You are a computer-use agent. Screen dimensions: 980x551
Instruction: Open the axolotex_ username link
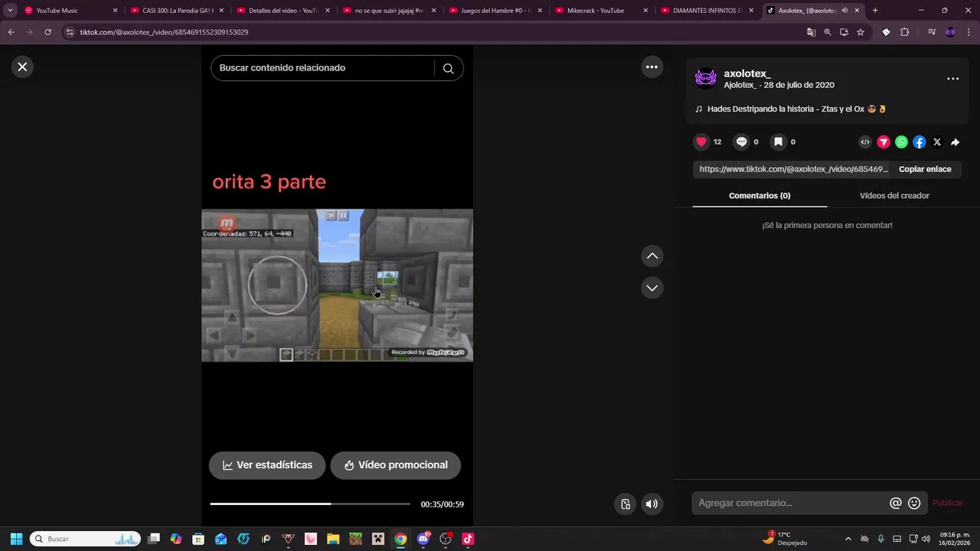pyautogui.click(x=747, y=73)
